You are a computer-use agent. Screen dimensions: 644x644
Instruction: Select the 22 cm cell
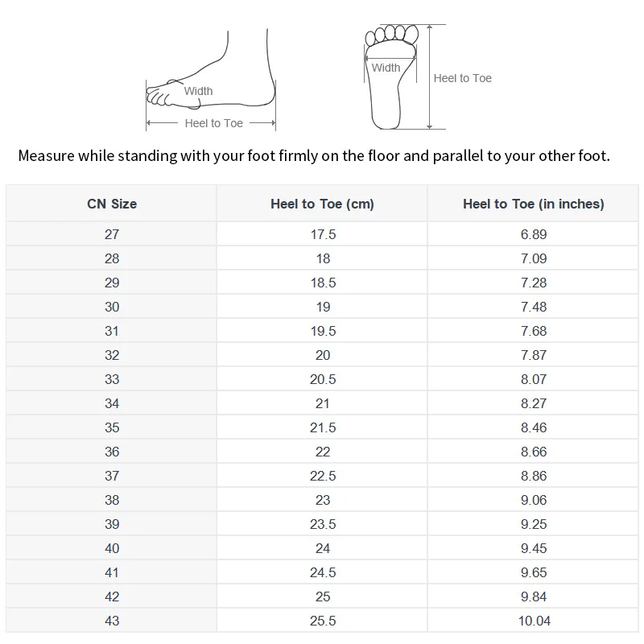[322, 452]
